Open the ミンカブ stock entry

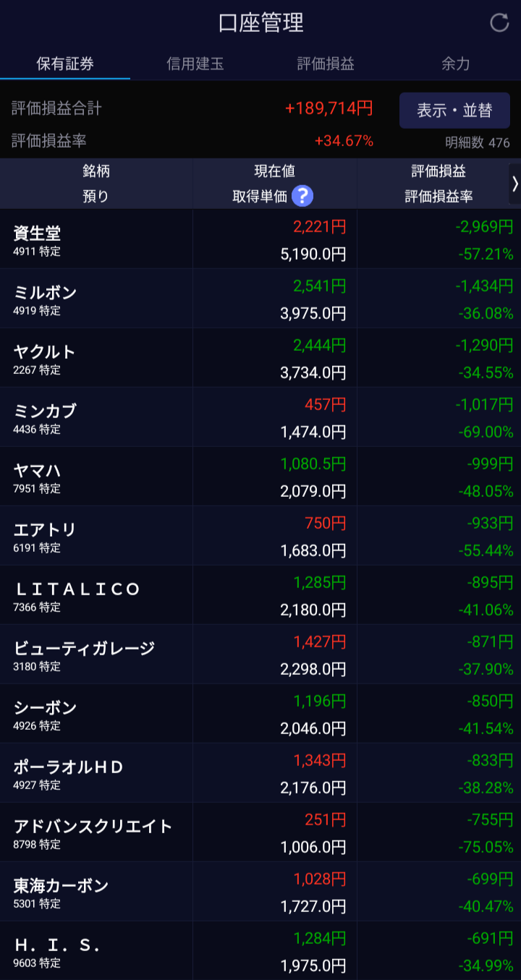(260, 417)
